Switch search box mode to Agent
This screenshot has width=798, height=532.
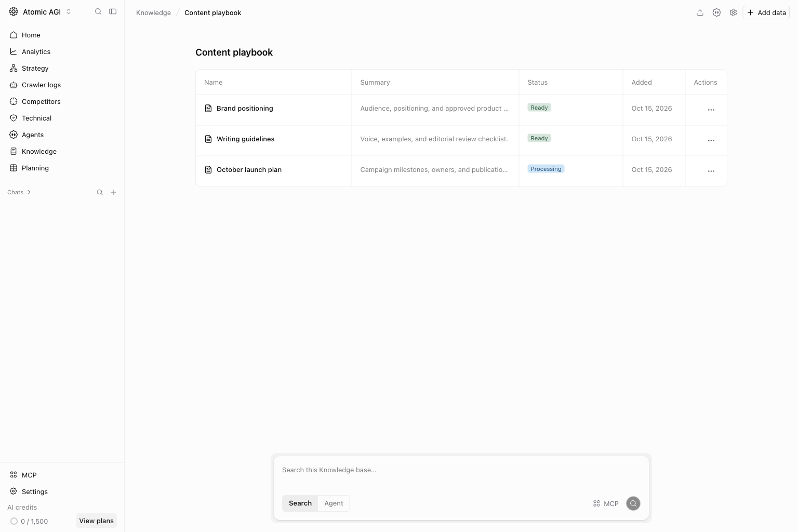coord(334,503)
